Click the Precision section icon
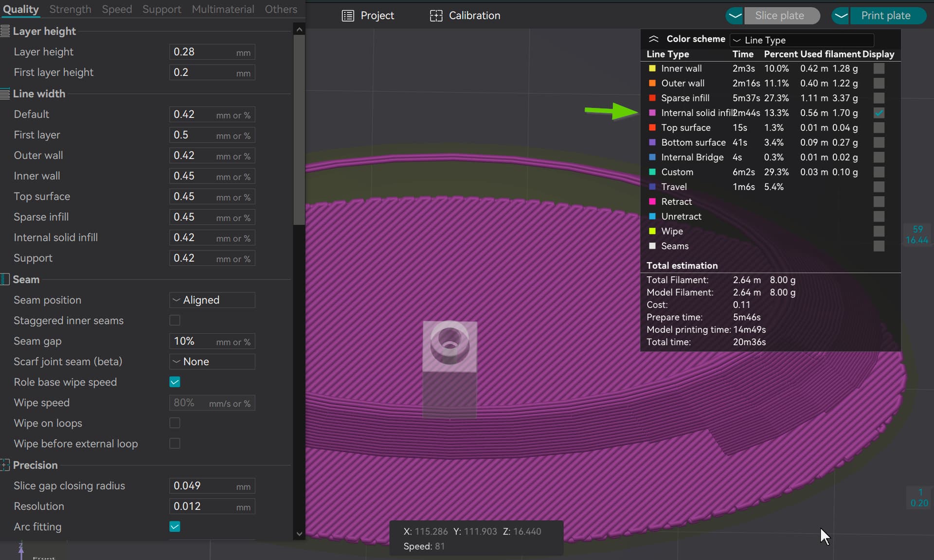Screen dimensions: 934x560 tap(5, 465)
